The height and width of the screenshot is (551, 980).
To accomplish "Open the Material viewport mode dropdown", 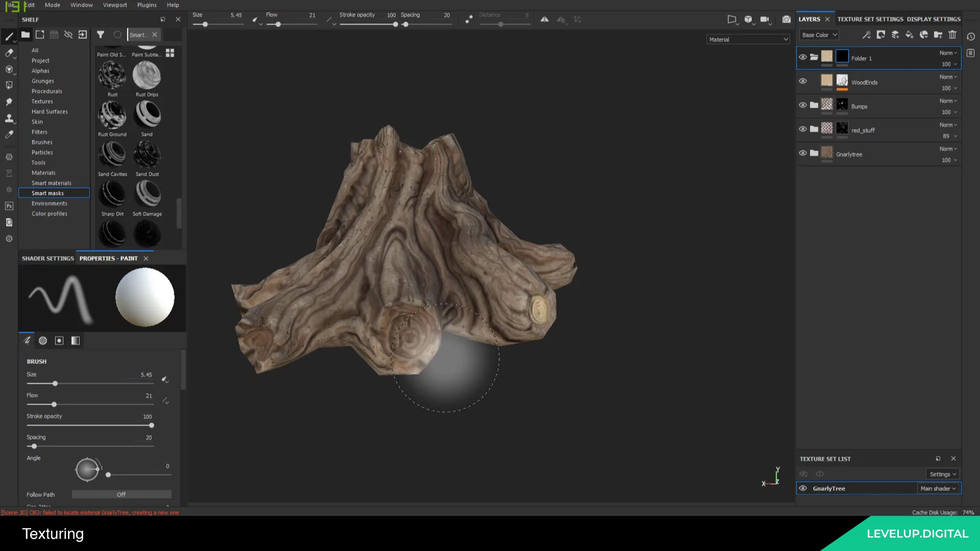I will tap(748, 39).
